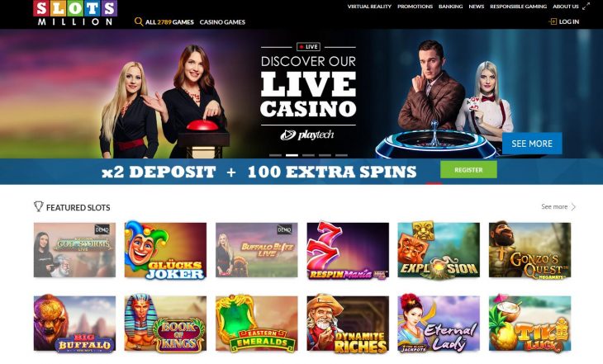Click the Featured Slots trophy icon
The width and height of the screenshot is (603, 364).
pyautogui.click(x=39, y=206)
